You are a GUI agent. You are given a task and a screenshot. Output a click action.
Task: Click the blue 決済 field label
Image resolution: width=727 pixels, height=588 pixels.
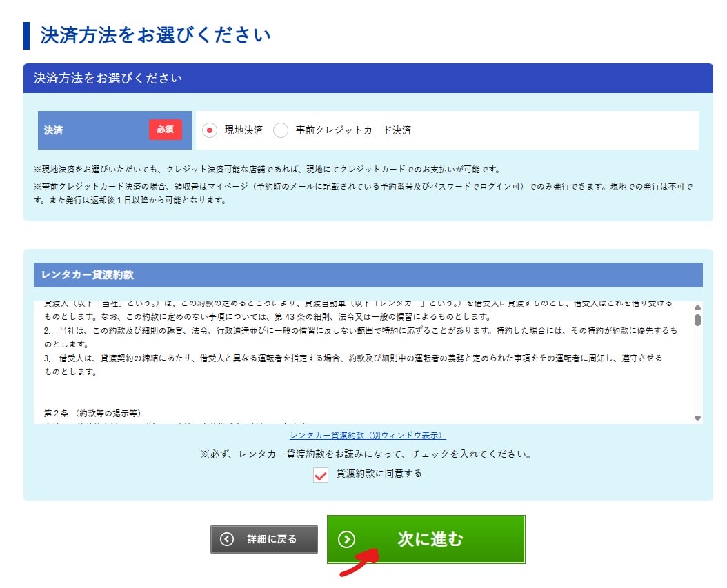(54, 130)
